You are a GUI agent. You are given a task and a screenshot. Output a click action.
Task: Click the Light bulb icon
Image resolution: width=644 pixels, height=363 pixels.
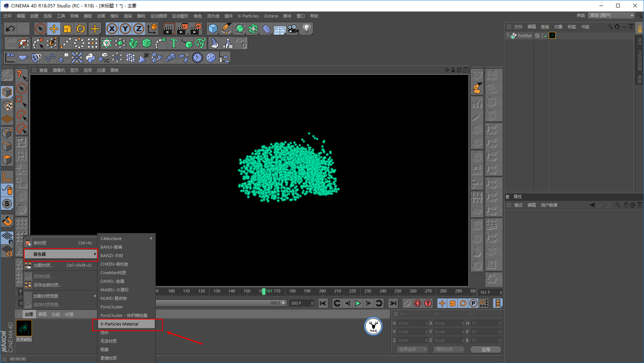307,29
